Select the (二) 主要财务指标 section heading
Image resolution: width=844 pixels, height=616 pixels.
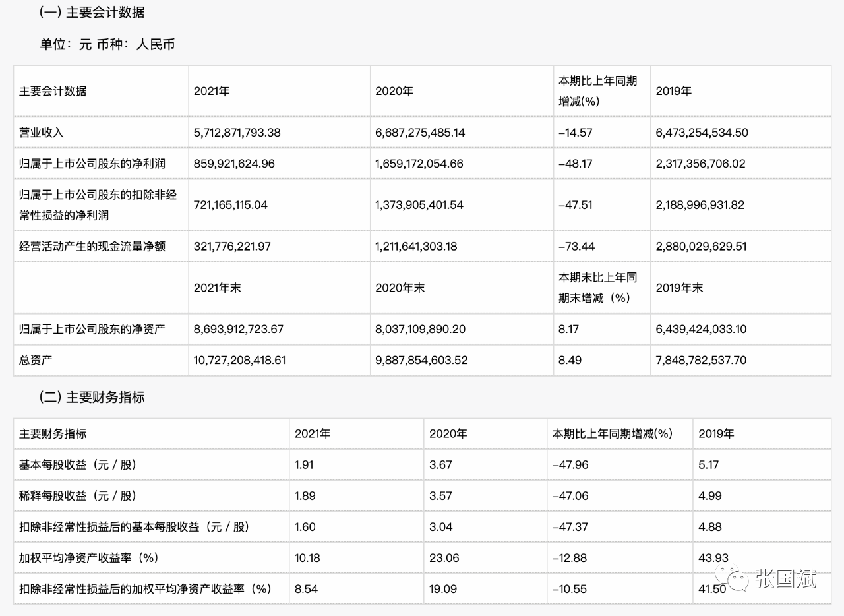(92, 397)
